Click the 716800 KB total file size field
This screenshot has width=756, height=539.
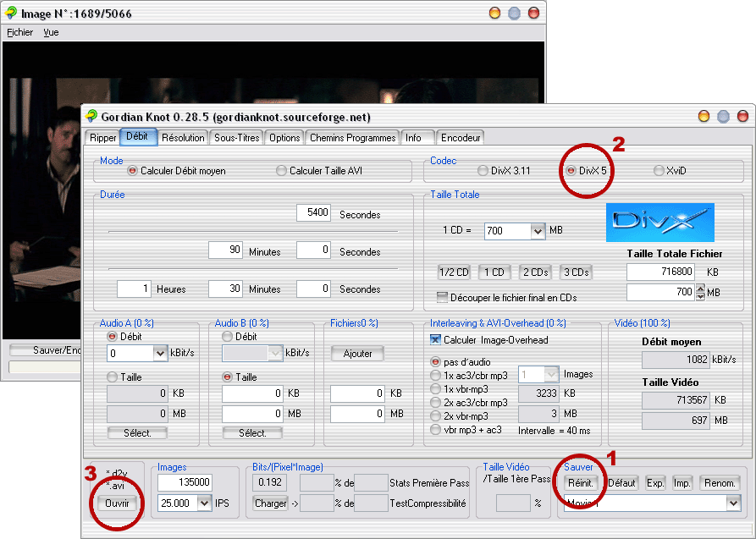(660, 272)
